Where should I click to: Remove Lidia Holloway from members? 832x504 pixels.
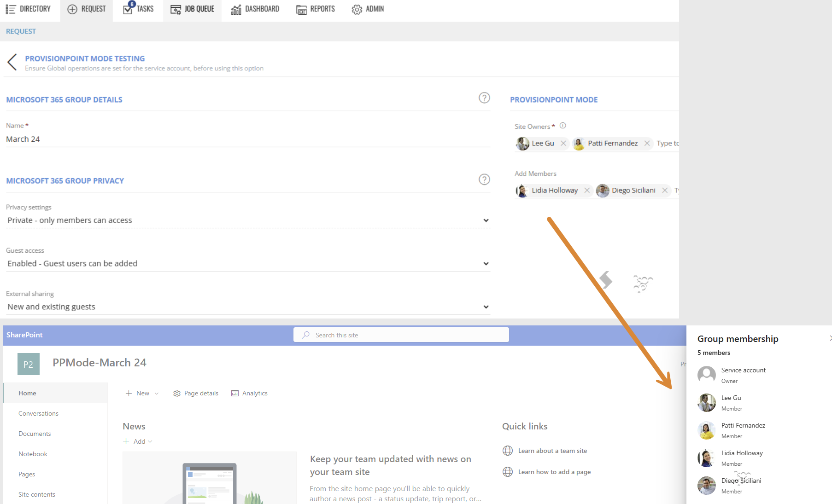click(587, 191)
